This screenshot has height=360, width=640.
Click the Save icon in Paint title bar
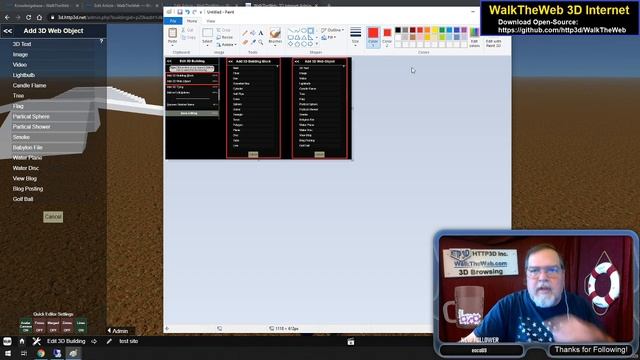[180, 12]
